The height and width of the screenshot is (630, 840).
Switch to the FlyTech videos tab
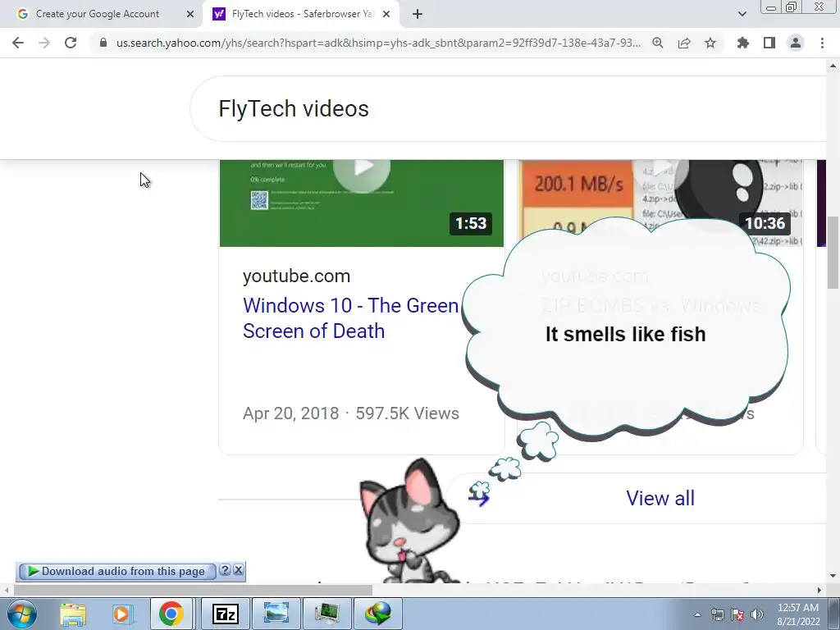pyautogui.click(x=303, y=14)
